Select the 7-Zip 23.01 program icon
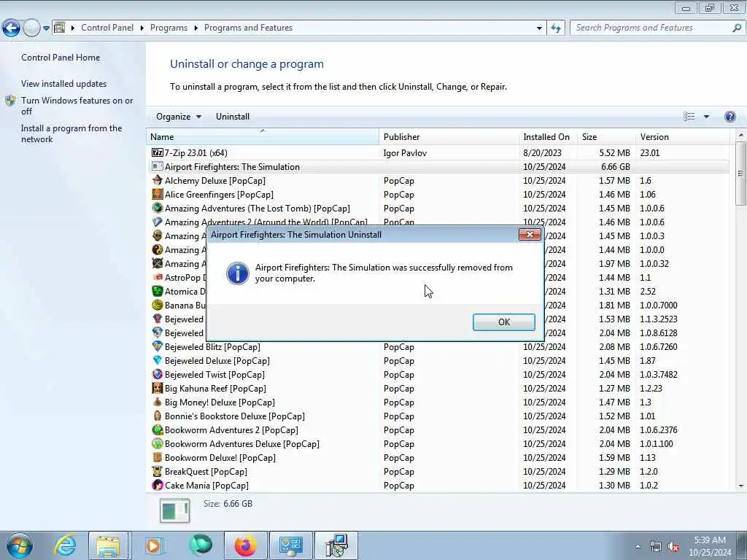The width and height of the screenshot is (747, 560). (x=158, y=153)
